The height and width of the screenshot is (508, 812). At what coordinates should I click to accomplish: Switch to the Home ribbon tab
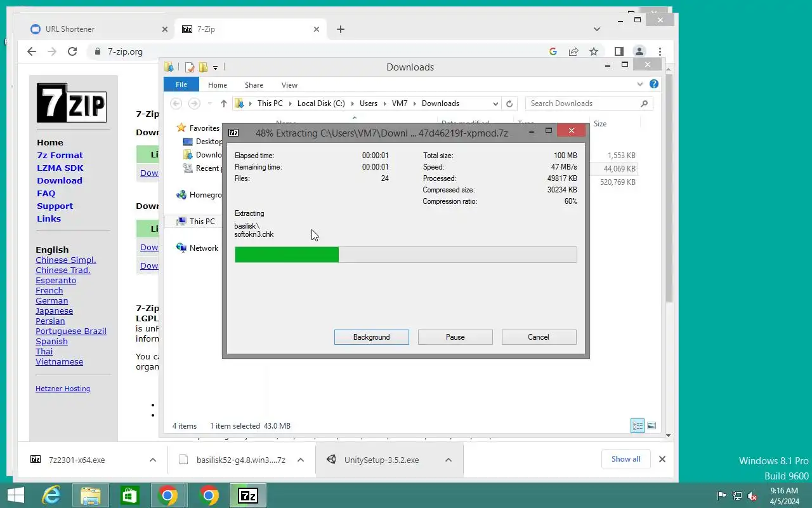pos(218,85)
